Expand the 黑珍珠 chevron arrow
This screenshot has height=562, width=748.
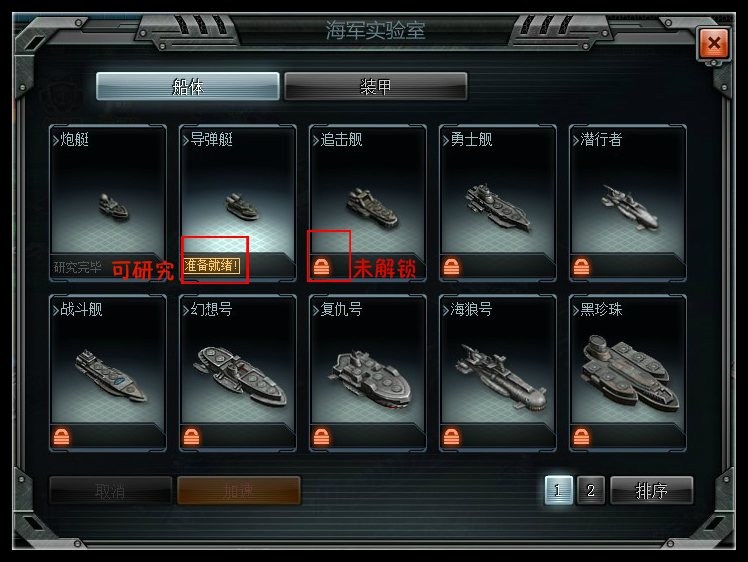(576, 310)
